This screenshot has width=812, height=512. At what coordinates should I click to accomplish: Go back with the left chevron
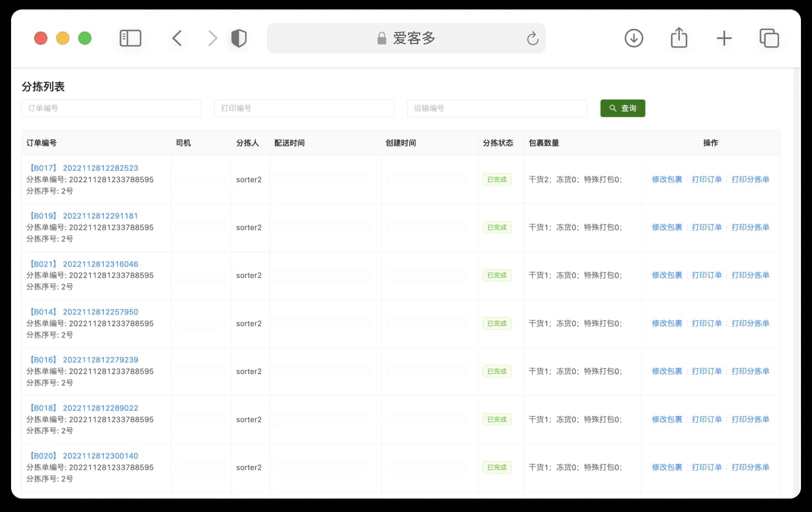[x=177, y=38]
